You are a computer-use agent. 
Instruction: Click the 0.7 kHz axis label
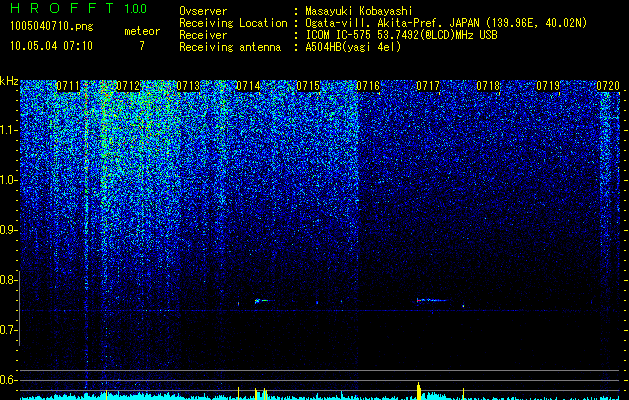point(9,330)
